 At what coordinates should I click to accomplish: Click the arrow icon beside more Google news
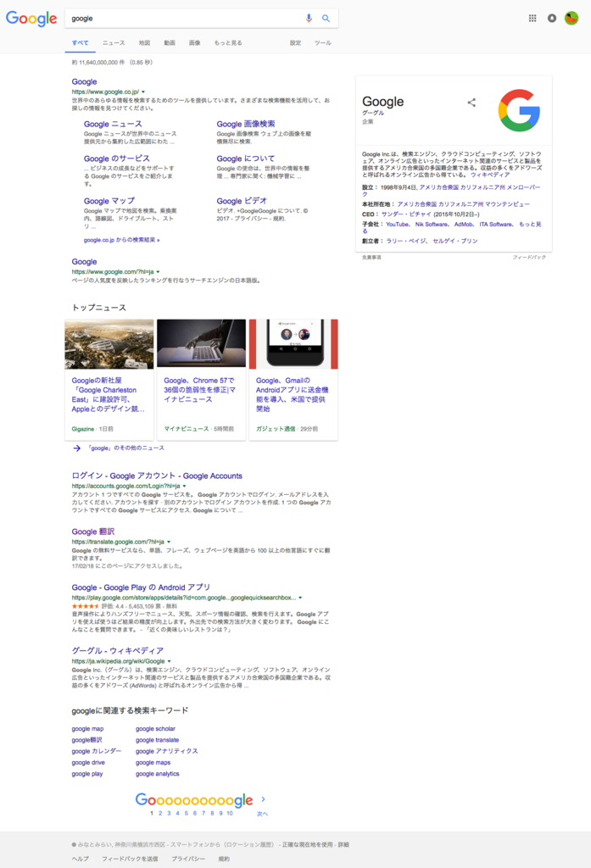[77, 448]
